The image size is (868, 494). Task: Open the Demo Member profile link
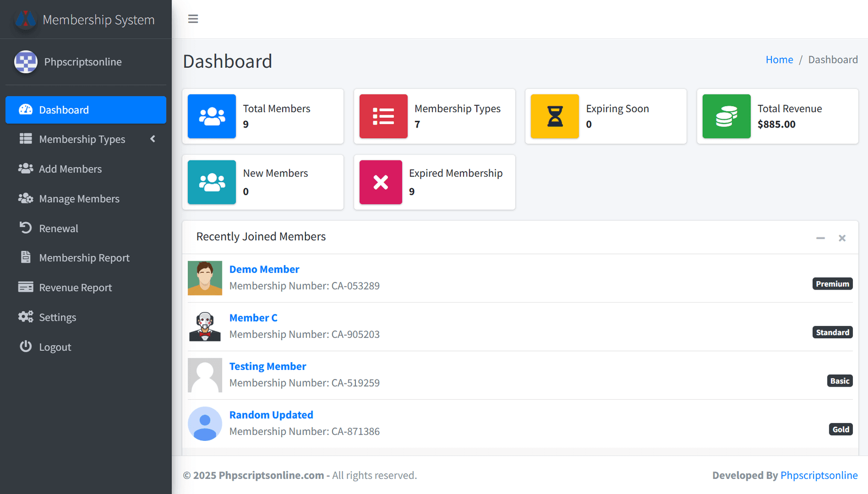tap(264, 270)
